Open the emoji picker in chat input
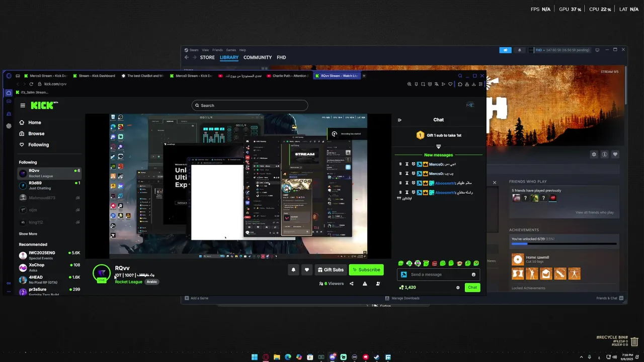Image resolution: width=644 pixels, height=362 pixels. point(473,275)
